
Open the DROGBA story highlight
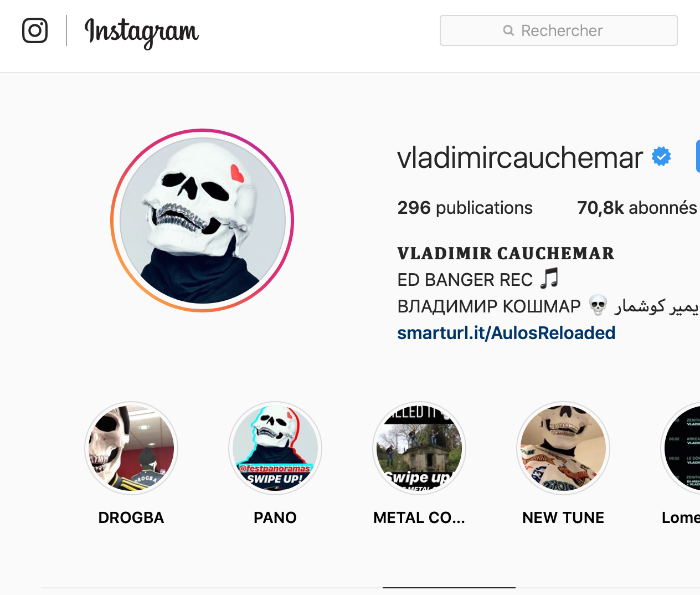pos(131,448)
